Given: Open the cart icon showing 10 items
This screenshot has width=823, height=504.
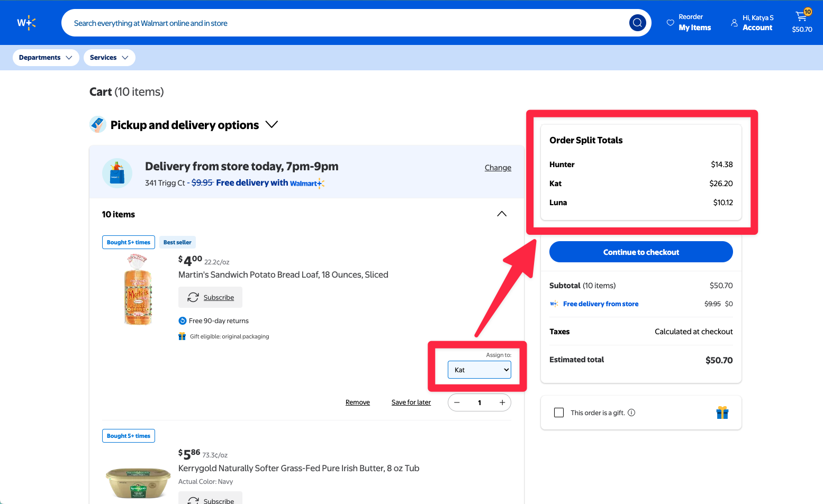Looking at the screenshot, I should click(801, 16).
